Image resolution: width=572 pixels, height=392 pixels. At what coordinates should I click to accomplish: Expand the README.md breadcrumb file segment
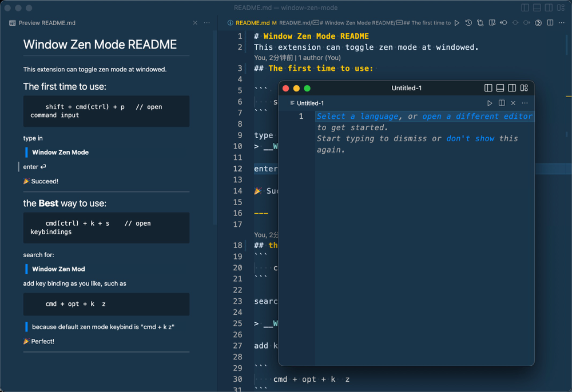[x=295, y=23]
